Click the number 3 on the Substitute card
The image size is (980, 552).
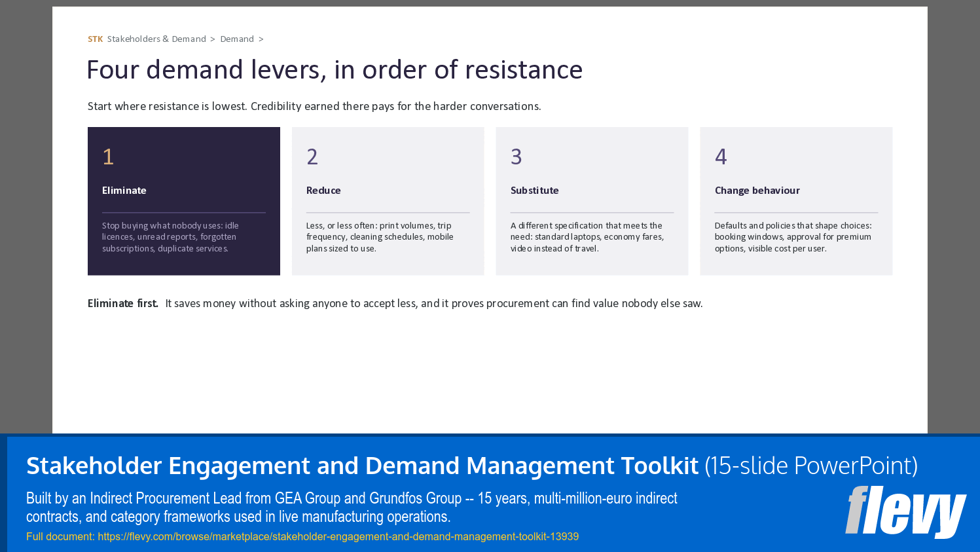(517, 156)
